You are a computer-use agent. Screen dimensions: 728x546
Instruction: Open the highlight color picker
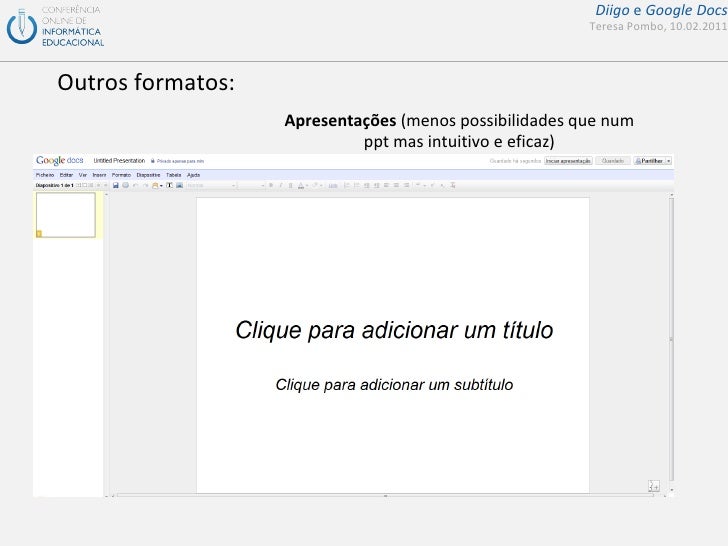click(316, 185)
